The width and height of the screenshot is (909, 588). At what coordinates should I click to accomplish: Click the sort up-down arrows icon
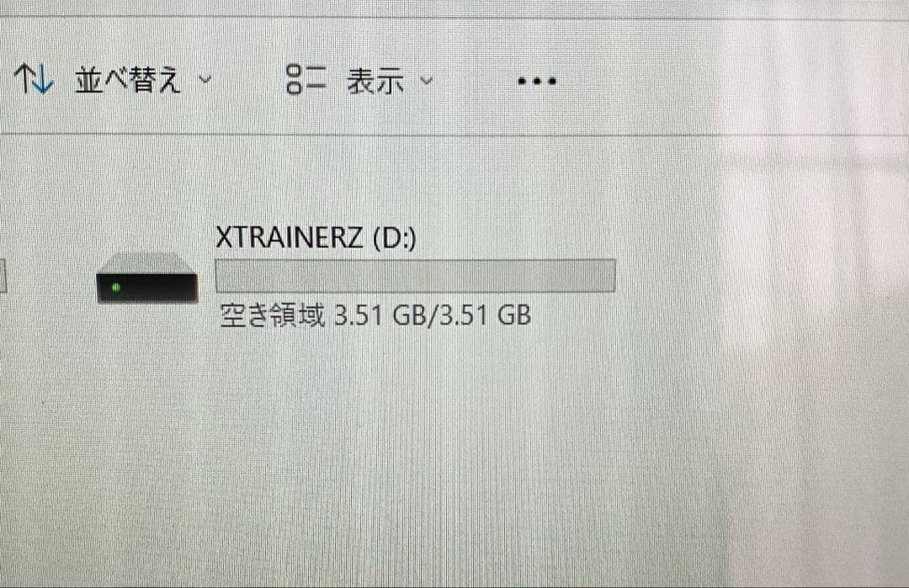pos(35,79)
